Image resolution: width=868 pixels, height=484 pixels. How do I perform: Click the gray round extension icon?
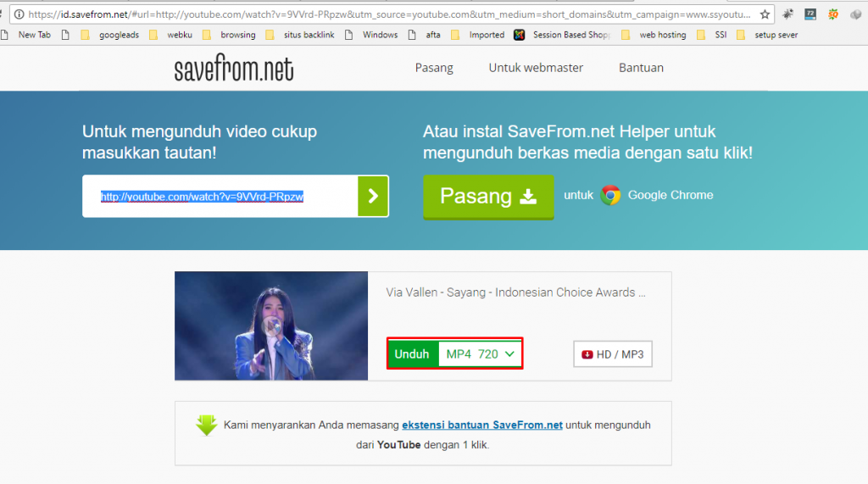click(856, 14)
